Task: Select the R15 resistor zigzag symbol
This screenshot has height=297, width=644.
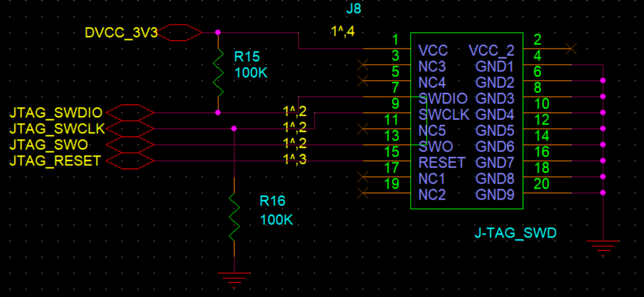Action: [x=218, y=73]
